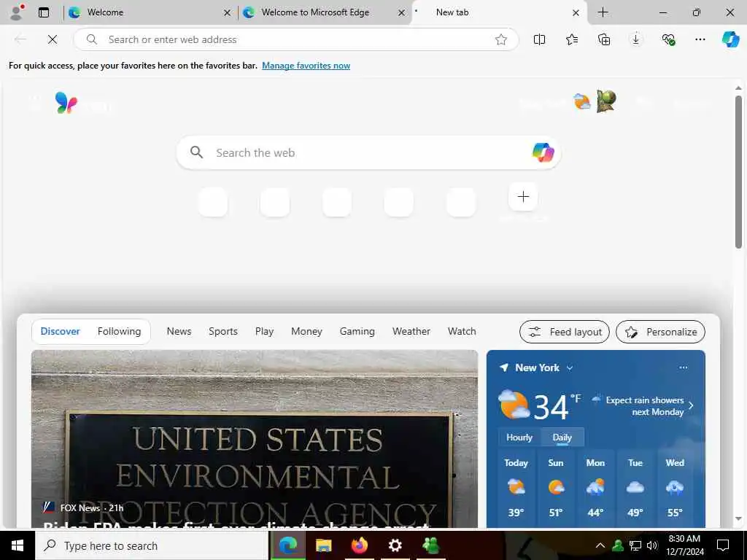Switch weather forecast to Hourly
The width and height of the screenshot is (747, 560).
click(519, 437)
